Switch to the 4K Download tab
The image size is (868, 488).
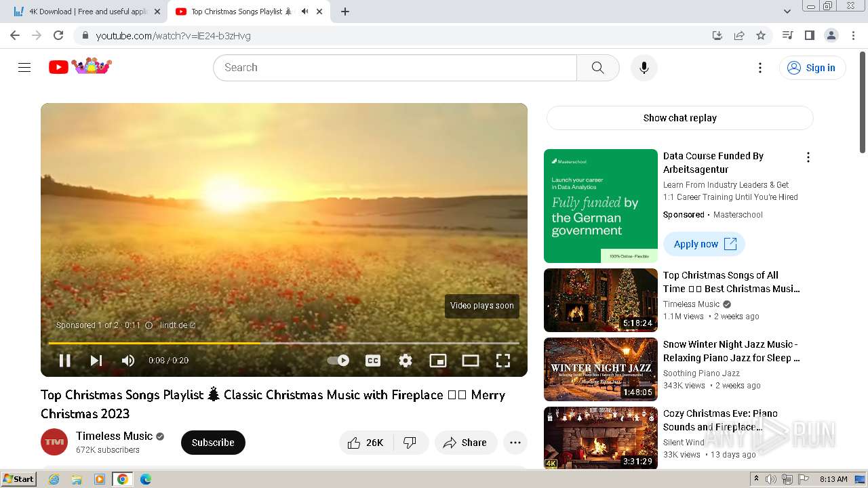87,12
